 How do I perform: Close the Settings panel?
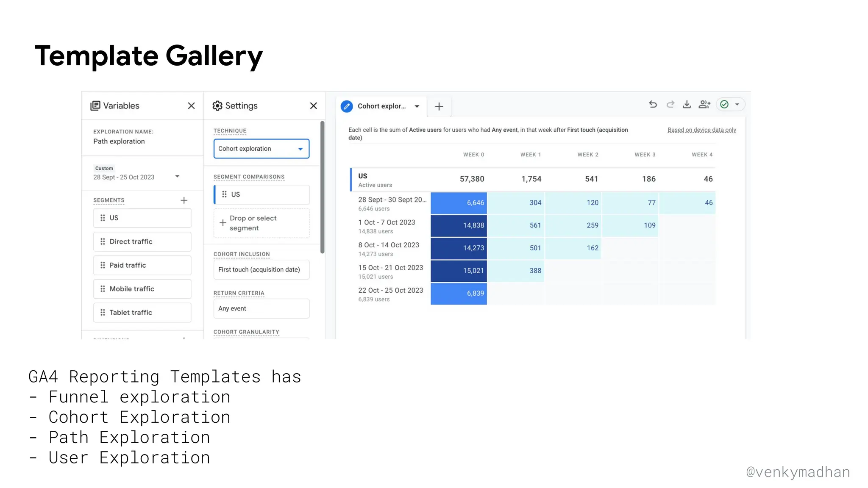[x=314, y=106]
